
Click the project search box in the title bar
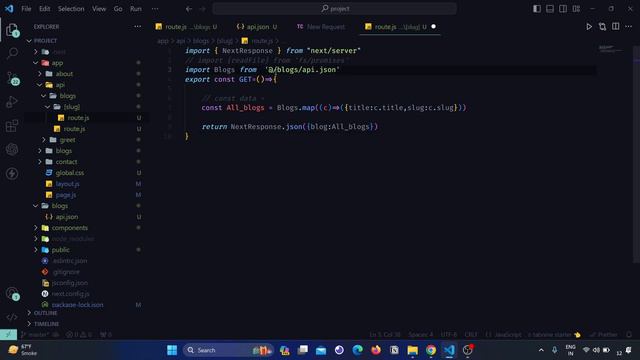click(x=335, y=9)
